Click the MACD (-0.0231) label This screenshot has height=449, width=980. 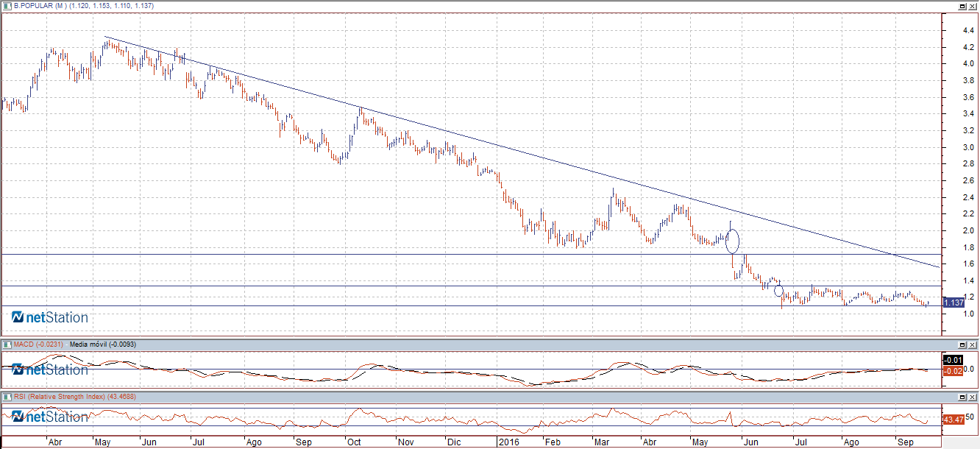pos(37,344)
